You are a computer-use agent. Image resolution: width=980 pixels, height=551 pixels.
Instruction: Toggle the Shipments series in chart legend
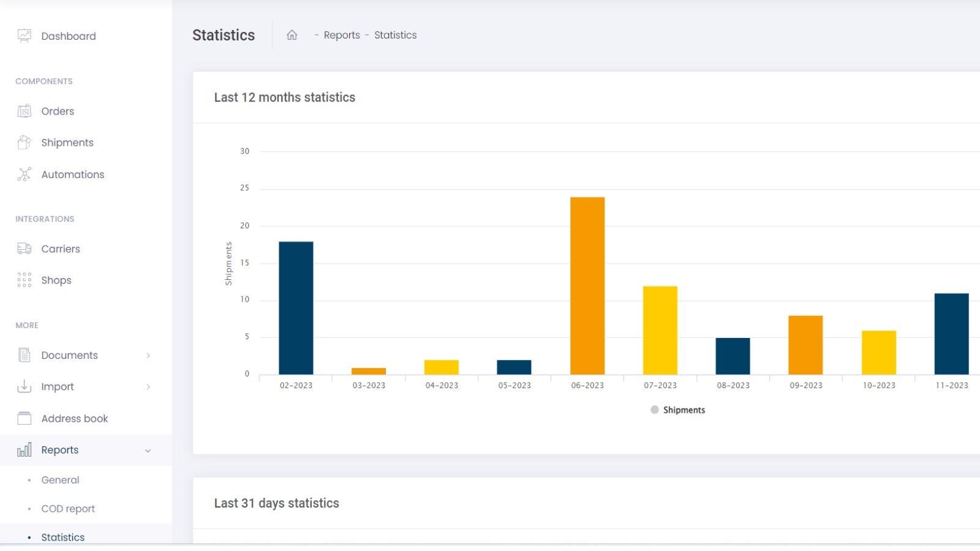point(677,410)
